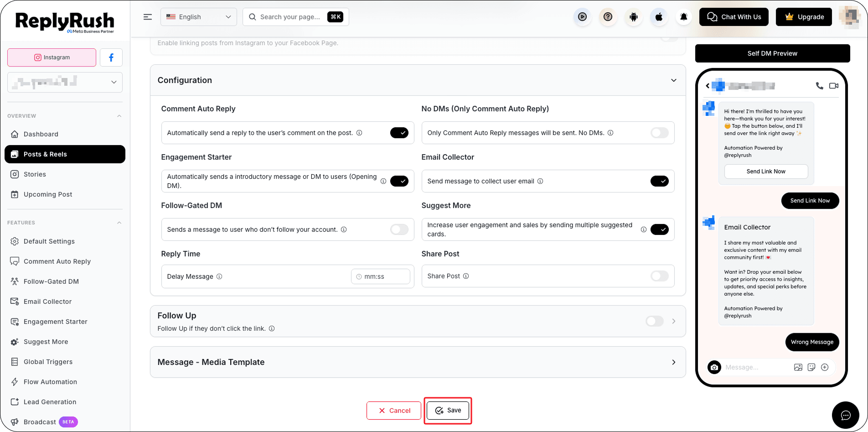Collapse the sidebar with hamburger icon
This screenshot has width=868, height=432.
point(148,17)
